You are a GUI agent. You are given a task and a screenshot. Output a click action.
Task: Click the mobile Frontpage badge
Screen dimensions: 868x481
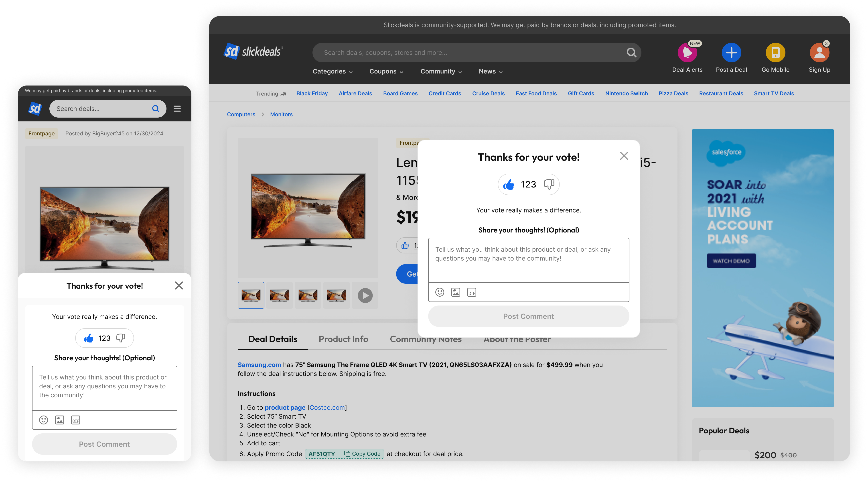41,133
